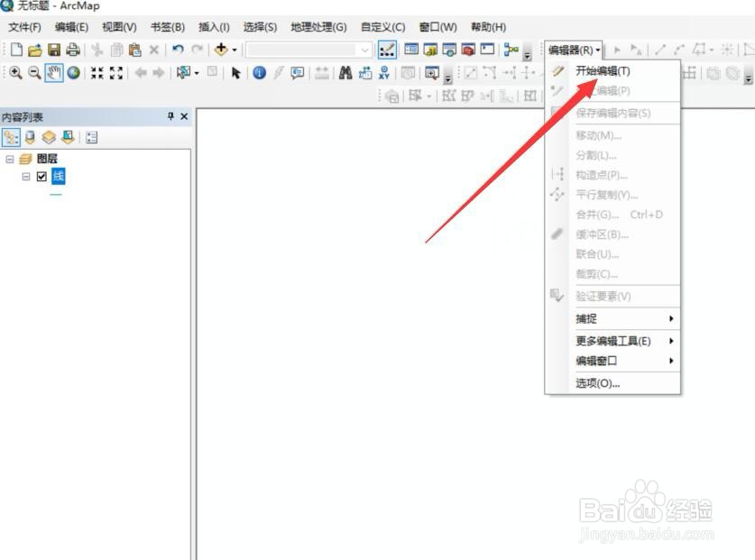Click the Identify tool
The height and width of the screenshot is (560, 755).
click(x=259, y=70)
